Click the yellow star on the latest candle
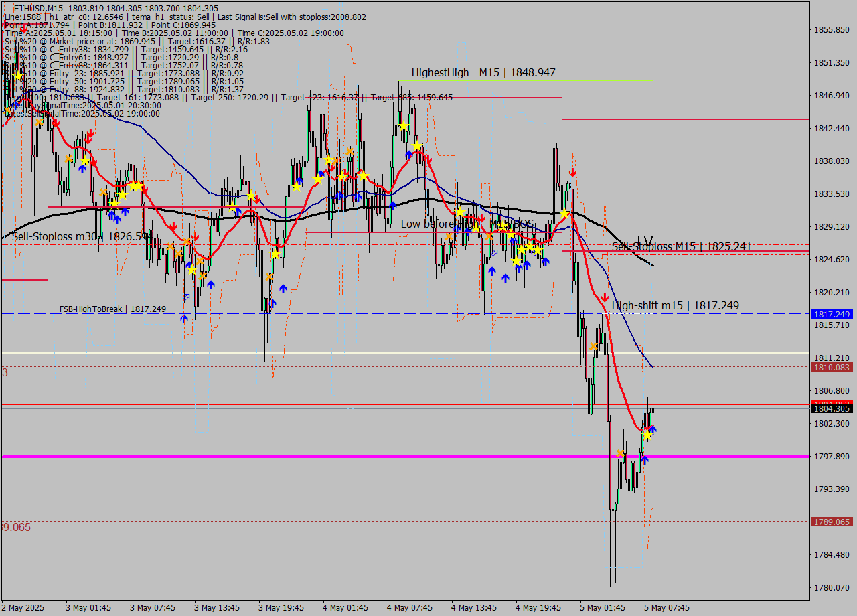857x616 pixels. [x=647, y=435]
